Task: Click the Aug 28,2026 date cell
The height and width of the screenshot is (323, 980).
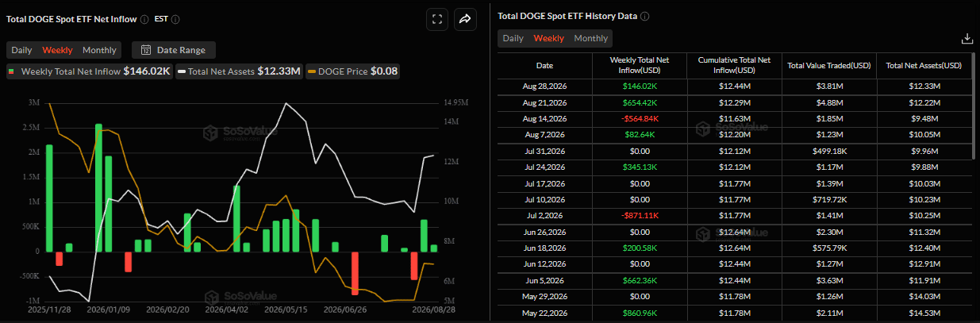Action: click(x=544, y=86)
